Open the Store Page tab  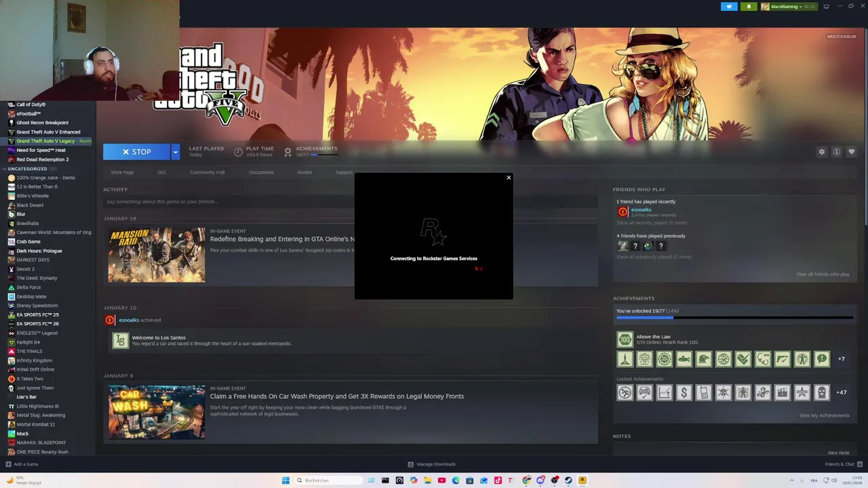[x=123, y=172]
